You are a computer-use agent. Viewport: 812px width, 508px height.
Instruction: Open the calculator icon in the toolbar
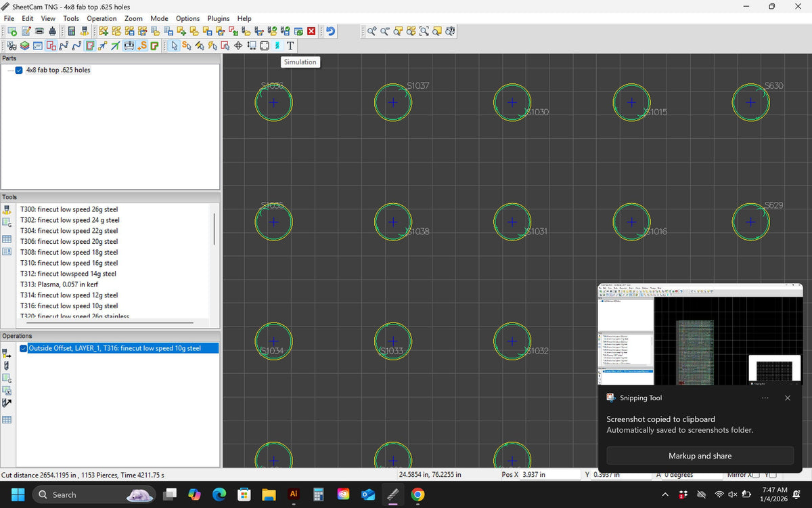(72, 31)
